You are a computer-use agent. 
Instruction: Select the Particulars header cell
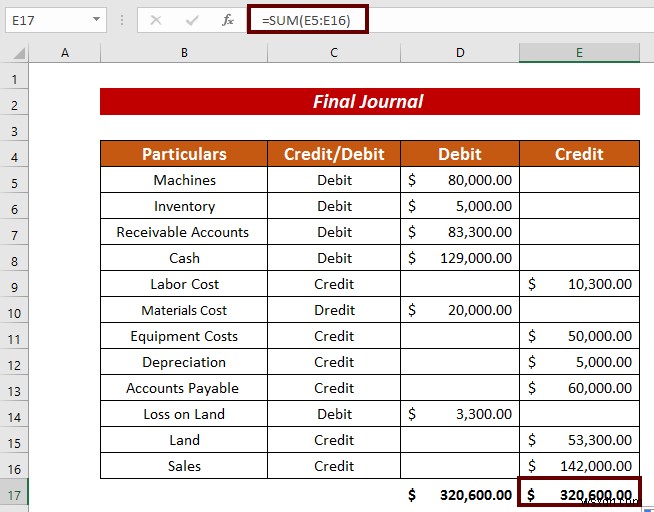pos(184,154)
